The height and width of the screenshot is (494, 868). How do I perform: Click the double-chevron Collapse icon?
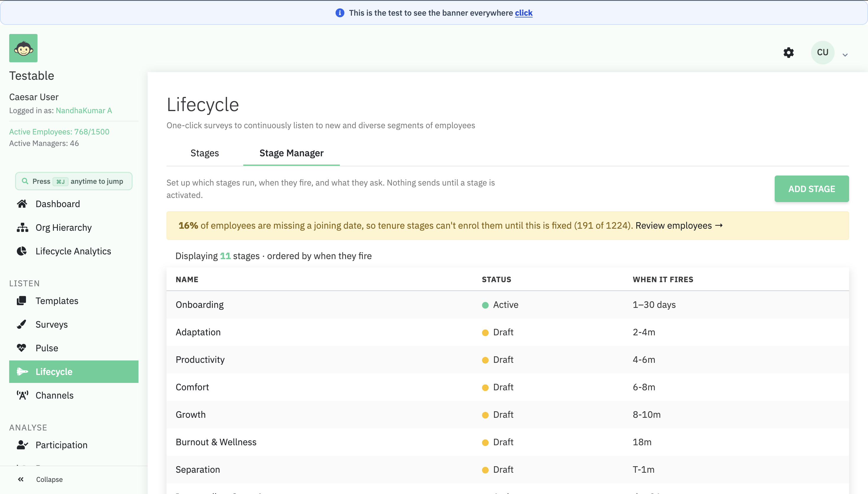click(x=21, y=480)
